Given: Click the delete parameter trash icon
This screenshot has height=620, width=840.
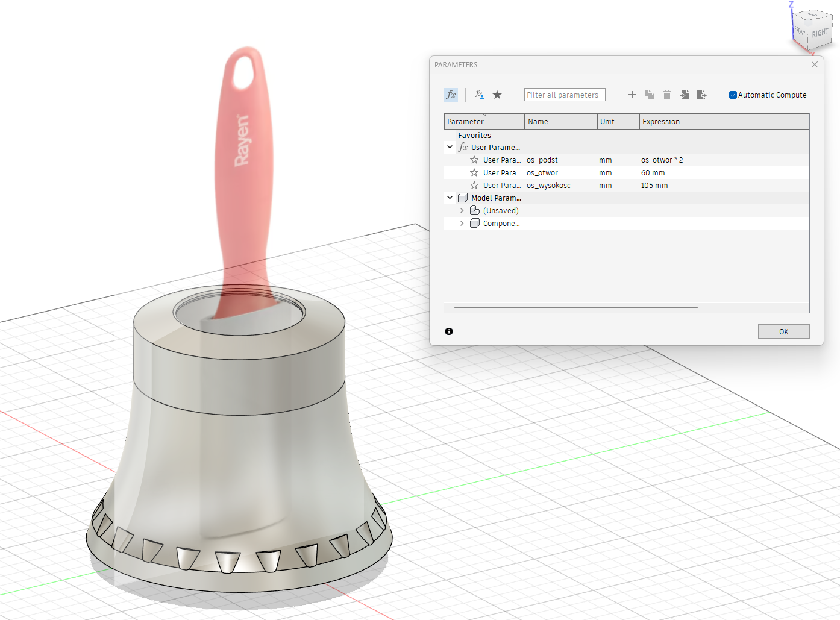Looking at the screenshot, I should click(x=667, y=95).
